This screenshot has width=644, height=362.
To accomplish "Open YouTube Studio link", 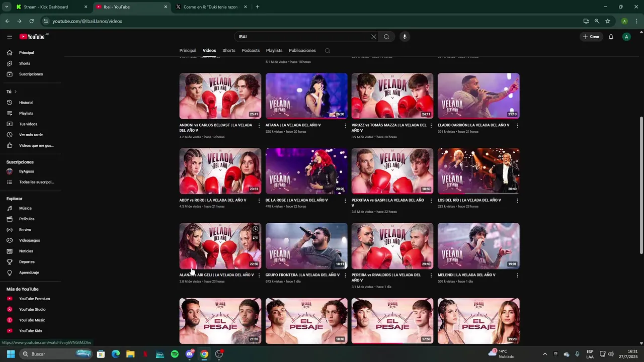I will (32, 309).
